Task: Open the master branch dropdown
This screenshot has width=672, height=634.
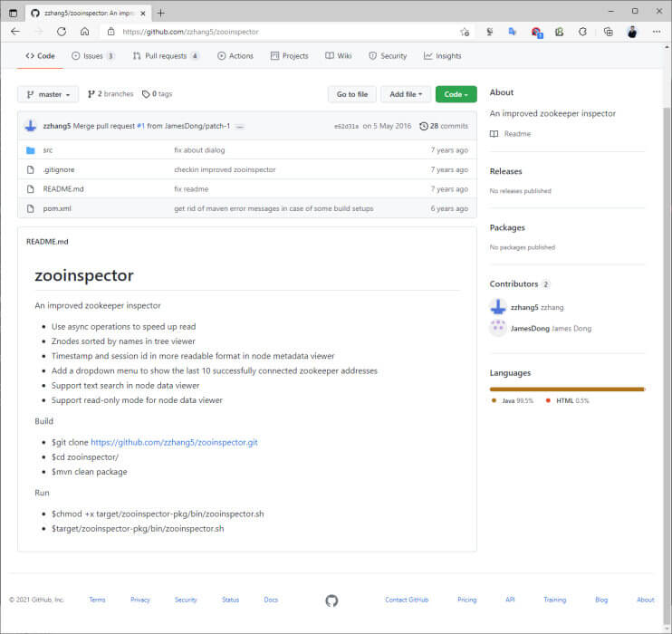Action: [48, 94]
